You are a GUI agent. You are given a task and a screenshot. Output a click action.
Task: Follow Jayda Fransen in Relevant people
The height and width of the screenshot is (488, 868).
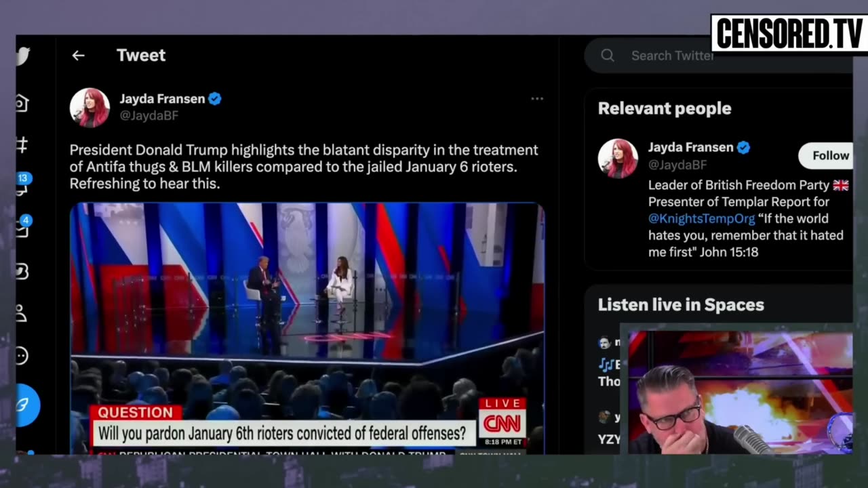(x=826, y=156)
